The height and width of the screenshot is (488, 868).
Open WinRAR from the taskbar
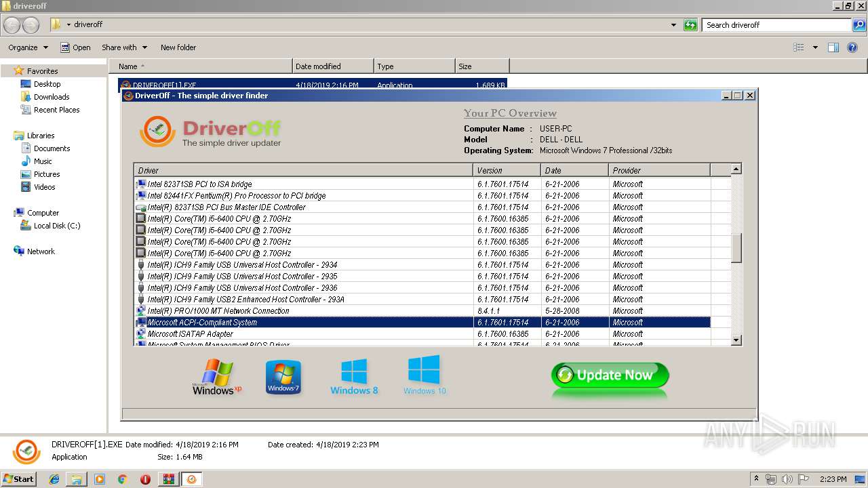(168, 479)
